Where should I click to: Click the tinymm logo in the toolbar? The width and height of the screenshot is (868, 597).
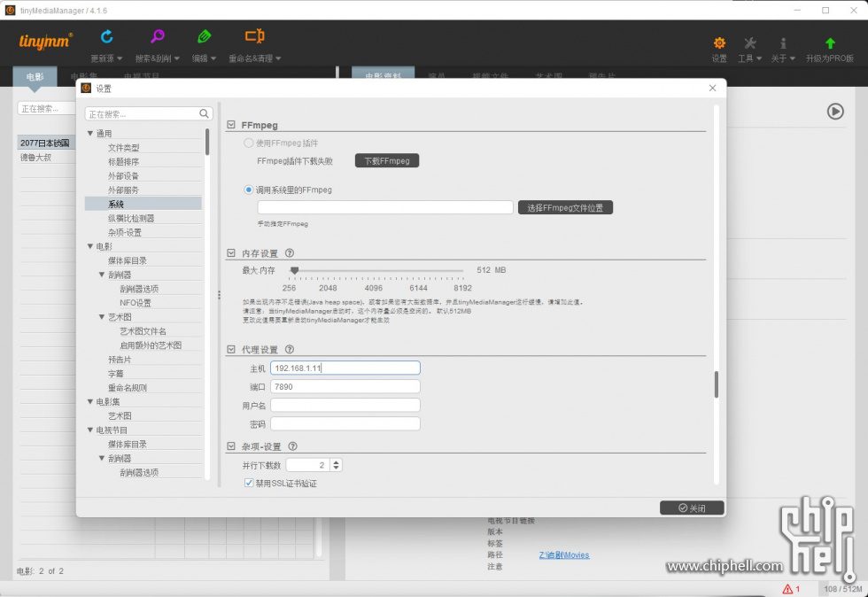pos(45,42)
